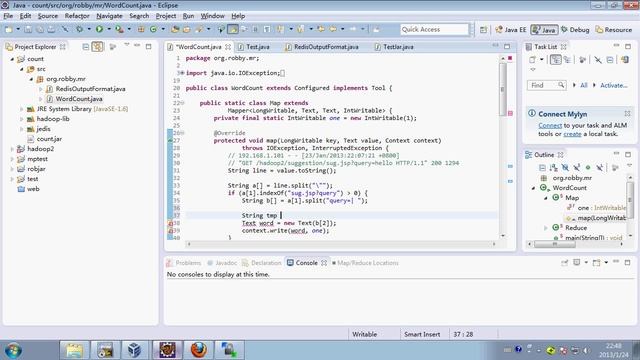Click the Open Type toolbar icon
Viewport: 640px width, 360px height.
coord(175,29)
